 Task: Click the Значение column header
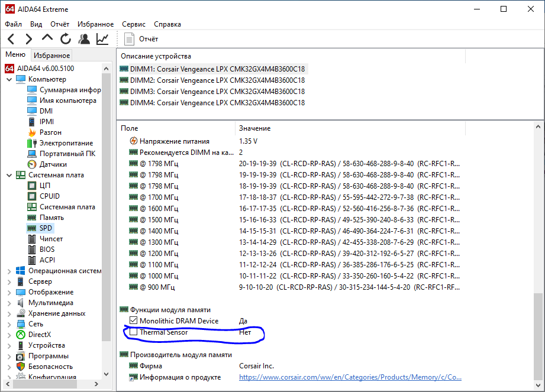click(x=350, y=128)
